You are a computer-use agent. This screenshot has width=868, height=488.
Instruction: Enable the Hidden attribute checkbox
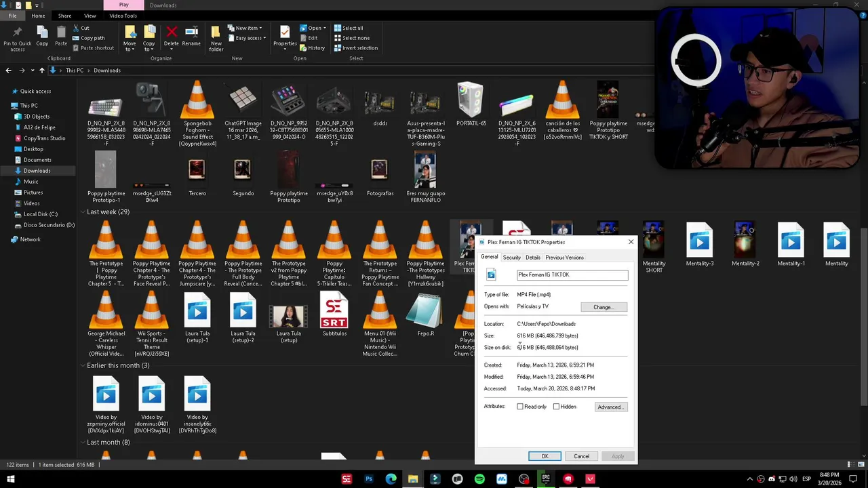[556, 407]
